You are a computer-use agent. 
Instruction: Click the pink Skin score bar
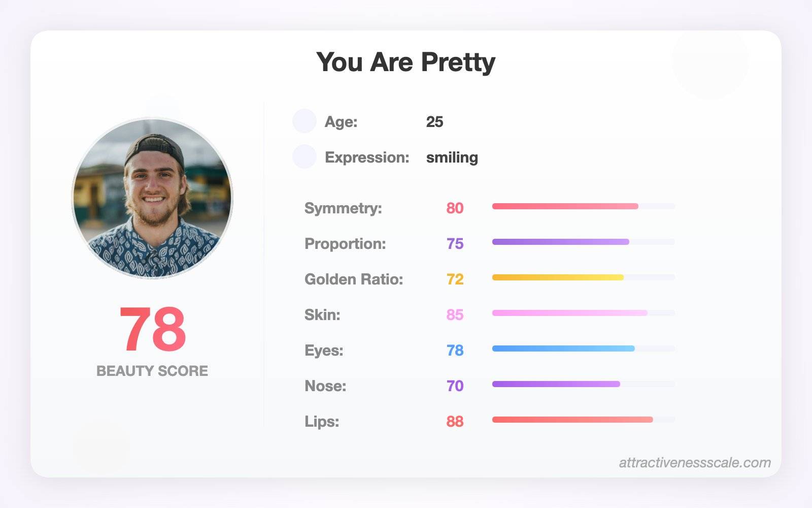point(584,313)
